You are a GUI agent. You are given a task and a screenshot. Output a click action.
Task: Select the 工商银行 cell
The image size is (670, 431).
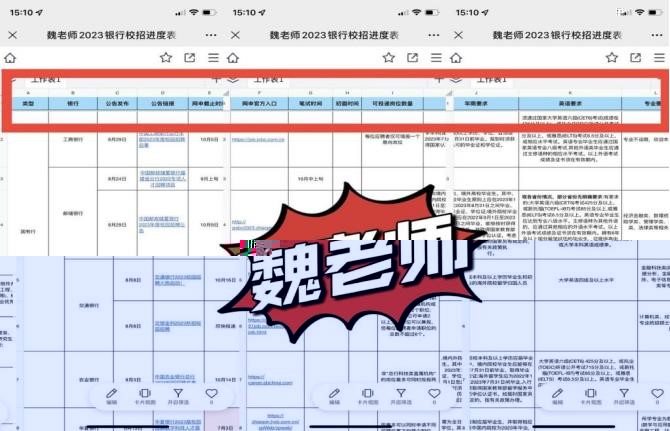(x=73, y=139)
